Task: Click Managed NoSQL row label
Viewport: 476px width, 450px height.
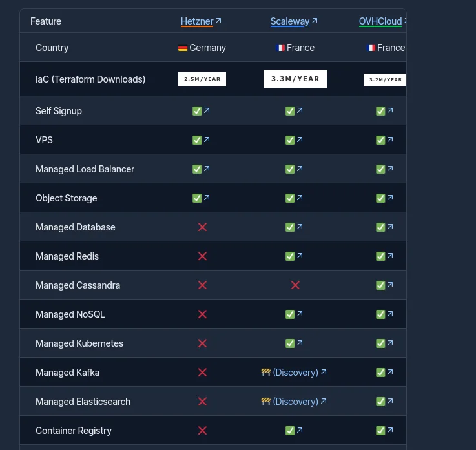Action: [70, 314]
